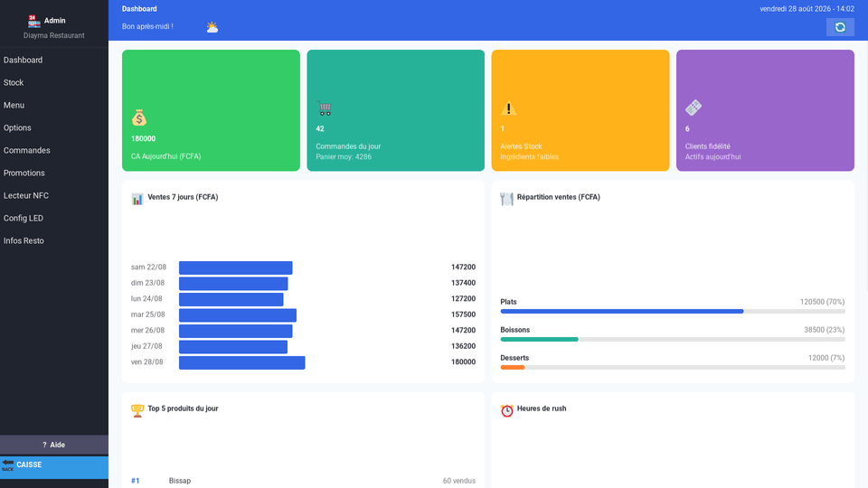Click the Admin calendar avatar icon
Viewport: 868px width, 488px height.
[34, 21]
